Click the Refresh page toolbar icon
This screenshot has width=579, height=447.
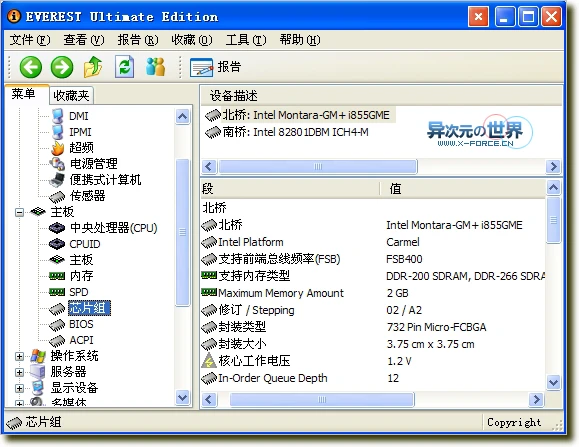124,67
